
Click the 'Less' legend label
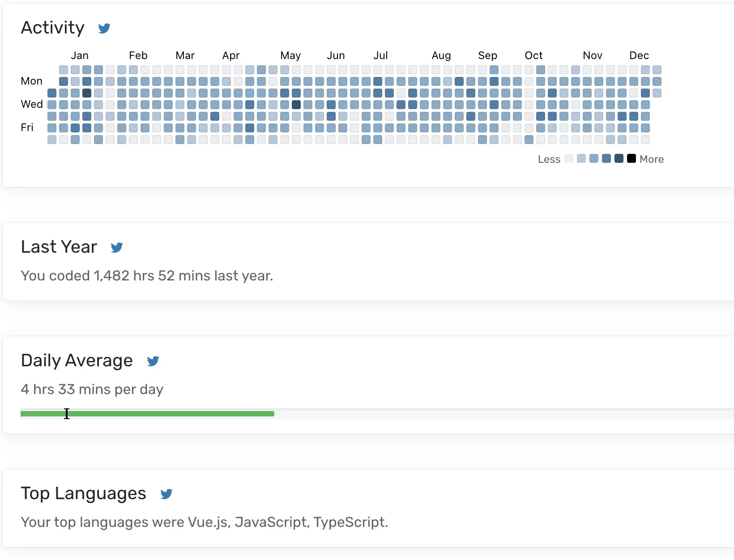tap(549, 159)
